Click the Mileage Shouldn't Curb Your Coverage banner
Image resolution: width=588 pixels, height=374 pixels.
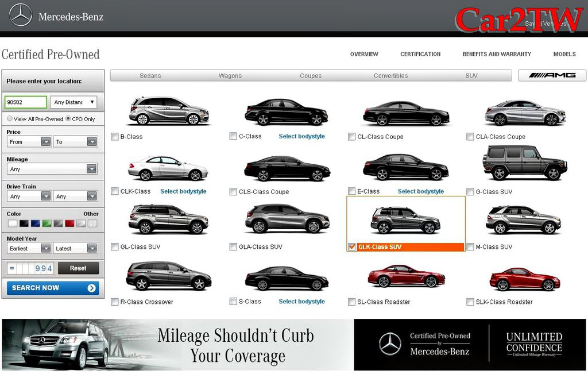178,345
